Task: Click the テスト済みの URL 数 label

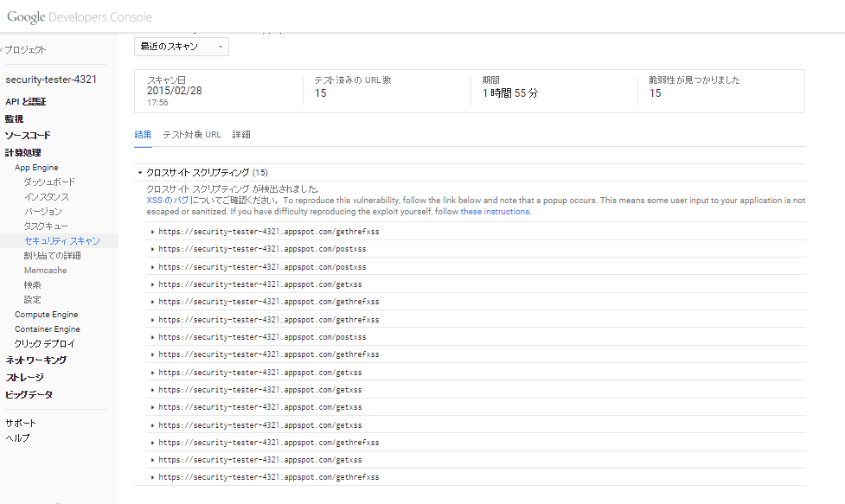Action: coord(353,80)
